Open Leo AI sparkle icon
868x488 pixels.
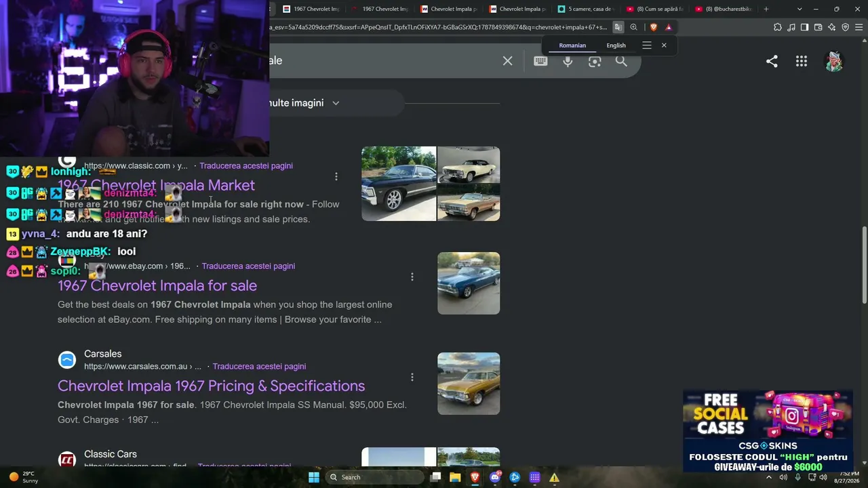[x=831, y=27]
